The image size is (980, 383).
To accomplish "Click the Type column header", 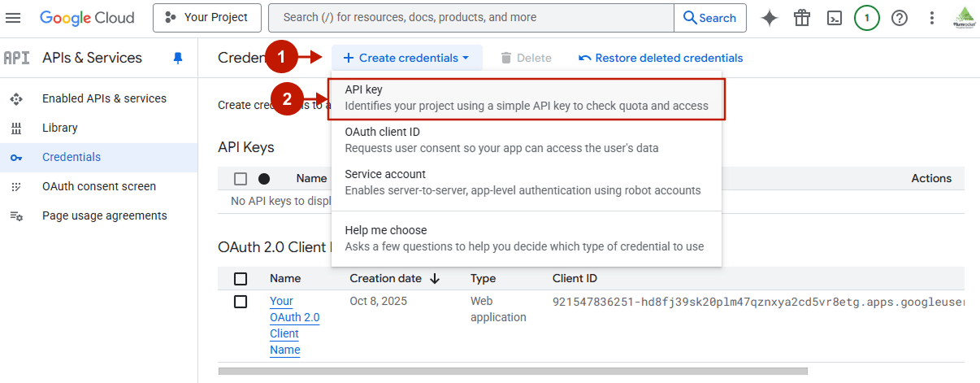I will point(483,278).
